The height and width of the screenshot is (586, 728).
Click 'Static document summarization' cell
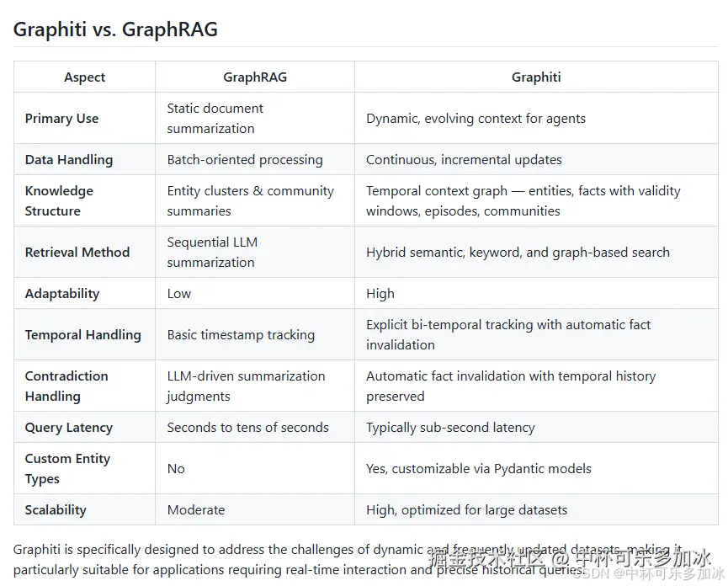click(215, 119)
